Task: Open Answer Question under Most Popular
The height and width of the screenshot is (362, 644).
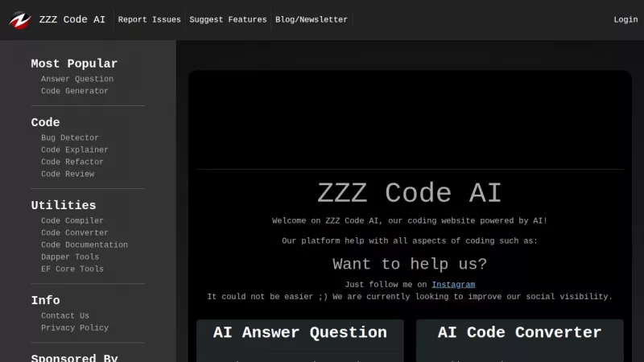Action: tap(77, 79)
